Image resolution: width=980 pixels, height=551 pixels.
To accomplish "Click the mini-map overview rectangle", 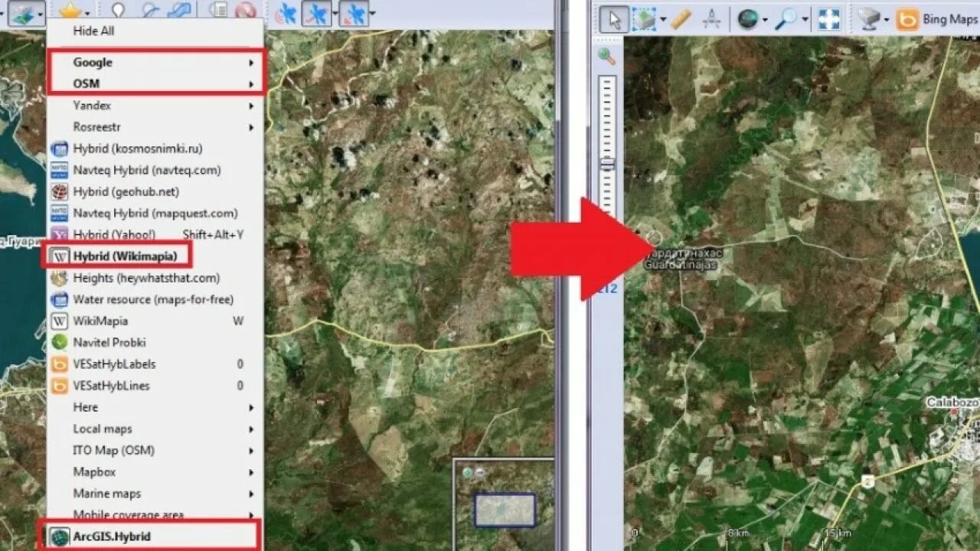I will (x=505, y=510).
